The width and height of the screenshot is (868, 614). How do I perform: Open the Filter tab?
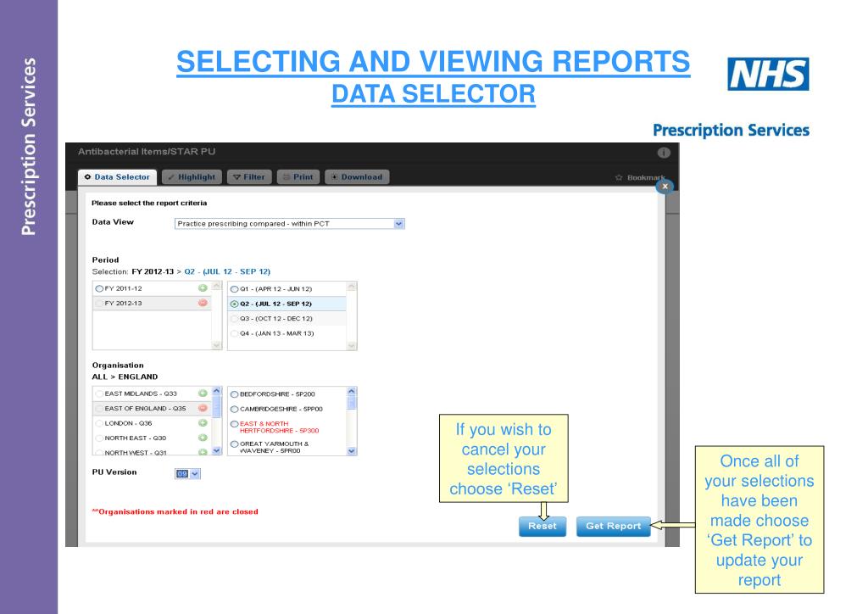pos(249,177)
